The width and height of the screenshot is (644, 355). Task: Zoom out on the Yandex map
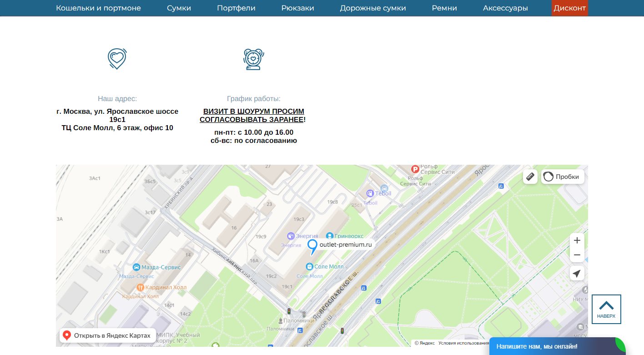(577, 255)
